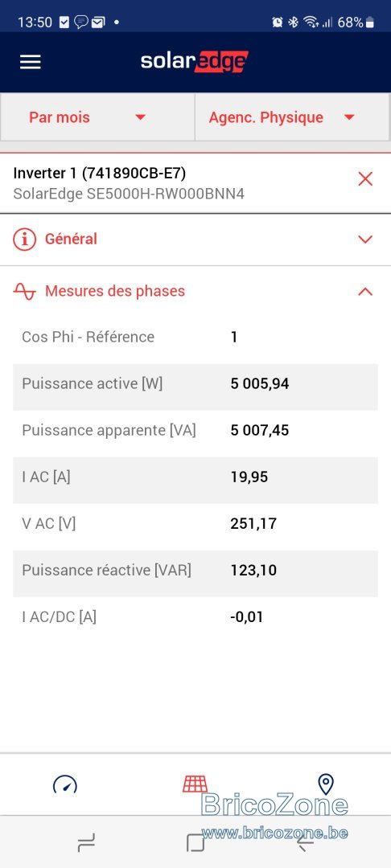Select the Puissance active row
The image size is (391, 868).
[x=195, y=383]
